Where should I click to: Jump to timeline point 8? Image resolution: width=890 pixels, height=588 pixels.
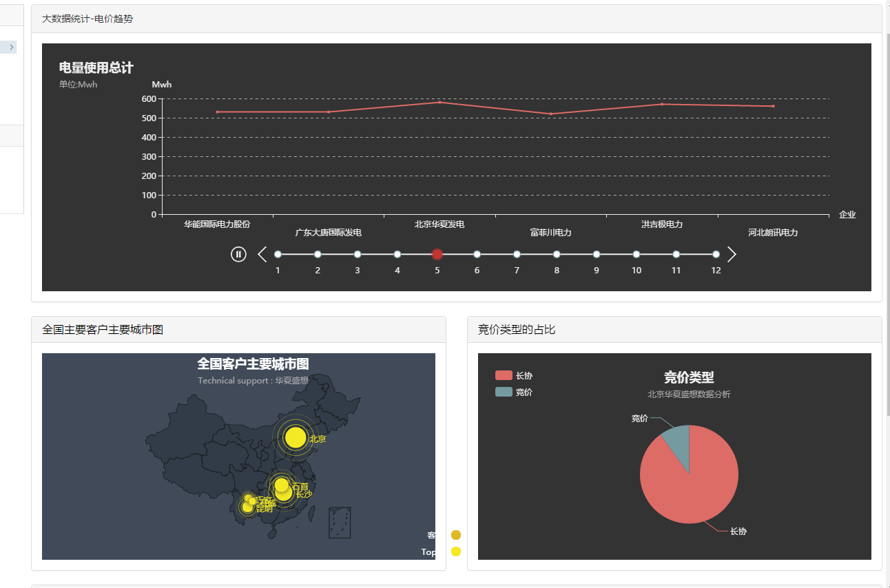coord(557,254)
